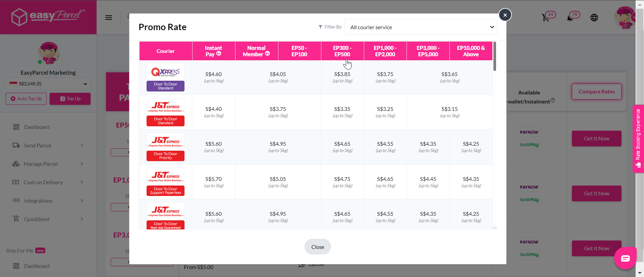Open Ship For Me Dashboard item
The width and height of the screenshot is (644, 277).
[x=37, y=266]
